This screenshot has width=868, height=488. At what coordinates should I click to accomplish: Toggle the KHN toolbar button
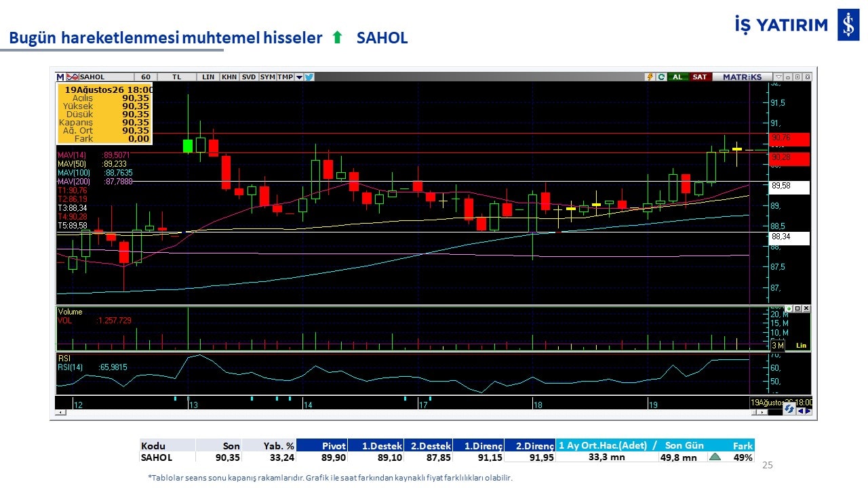[x=229, y=77]
